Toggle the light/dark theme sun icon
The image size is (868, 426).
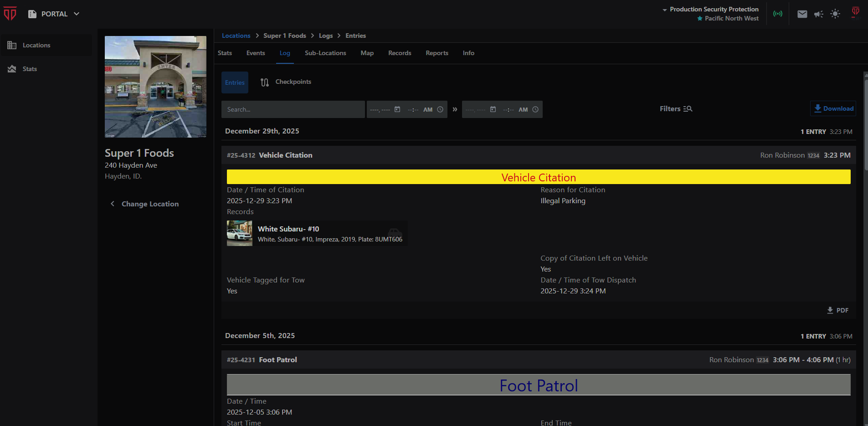coord(835,14)
